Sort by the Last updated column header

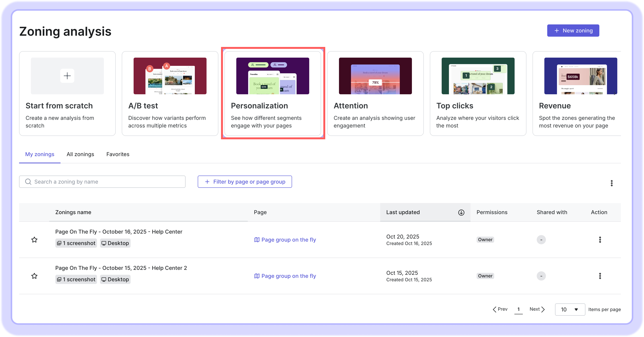[425, 212]
